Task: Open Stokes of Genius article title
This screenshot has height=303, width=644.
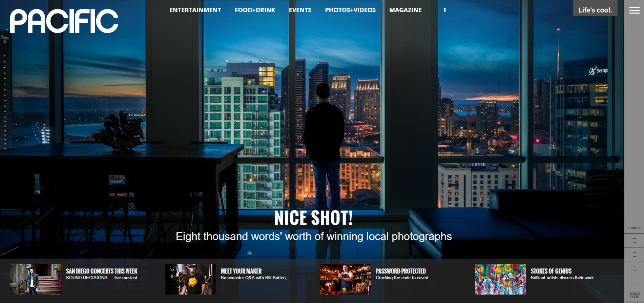Action: [551, 271]
